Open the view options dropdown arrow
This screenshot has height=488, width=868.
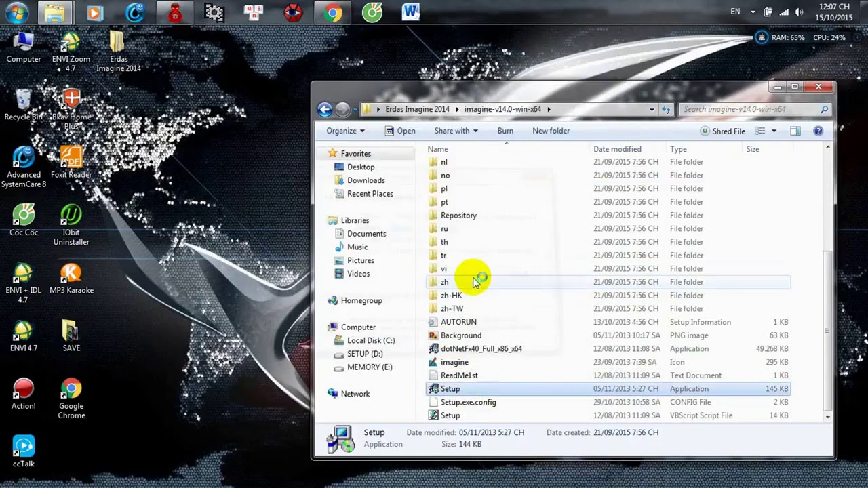774,131
